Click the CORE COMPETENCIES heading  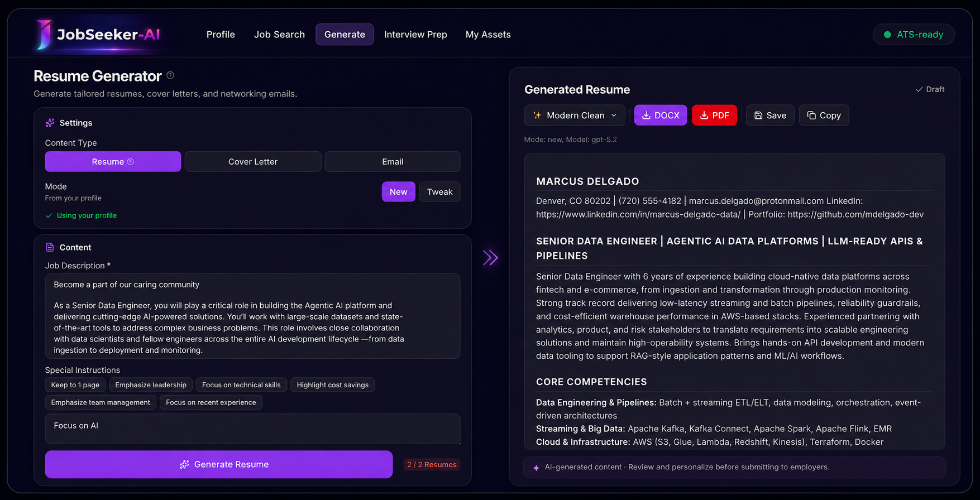coord(591,382)
